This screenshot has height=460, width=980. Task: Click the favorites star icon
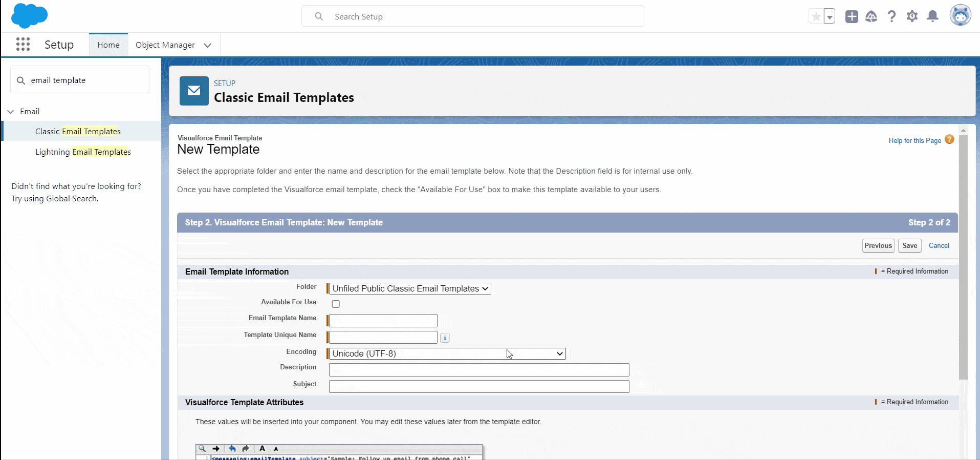816,16
